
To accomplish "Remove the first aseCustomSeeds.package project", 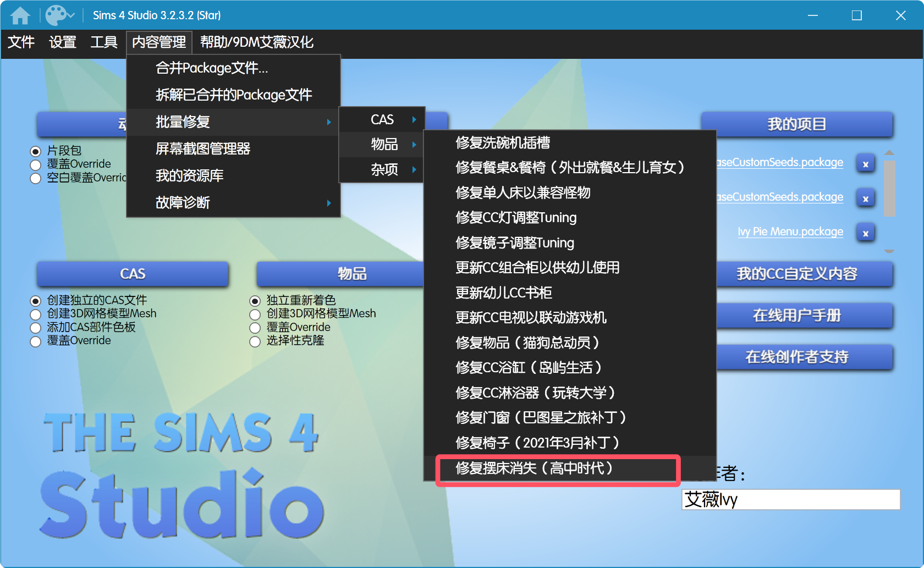I will 866,163.
